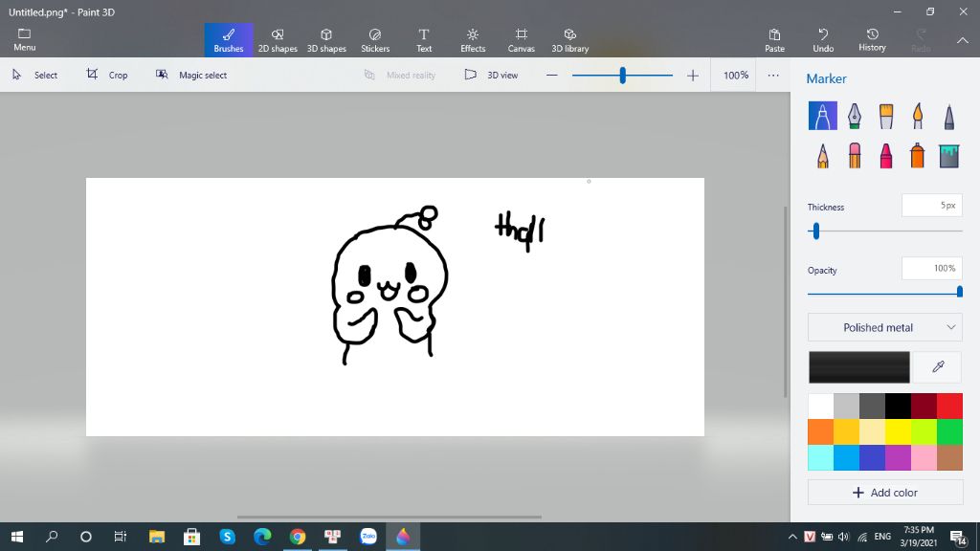980x551 pixels.
Task: Open the more options ellipsis menu
Action: point(773,75)
